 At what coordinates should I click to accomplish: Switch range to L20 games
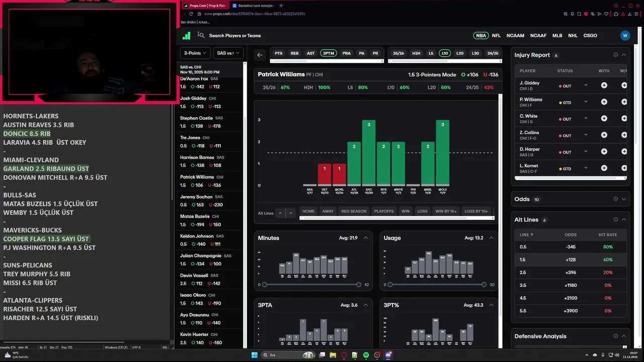tap(460, 53)
